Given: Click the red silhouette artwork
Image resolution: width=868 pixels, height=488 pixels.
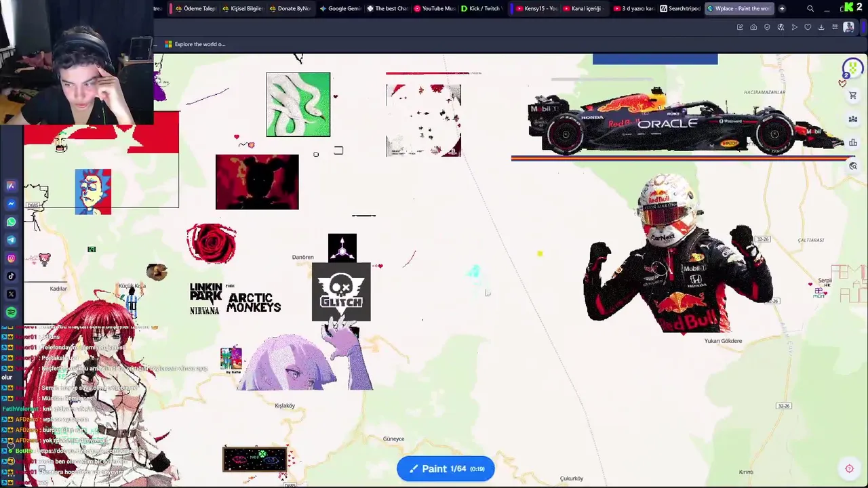Looking at the screenshot, I should pos(257,182).
